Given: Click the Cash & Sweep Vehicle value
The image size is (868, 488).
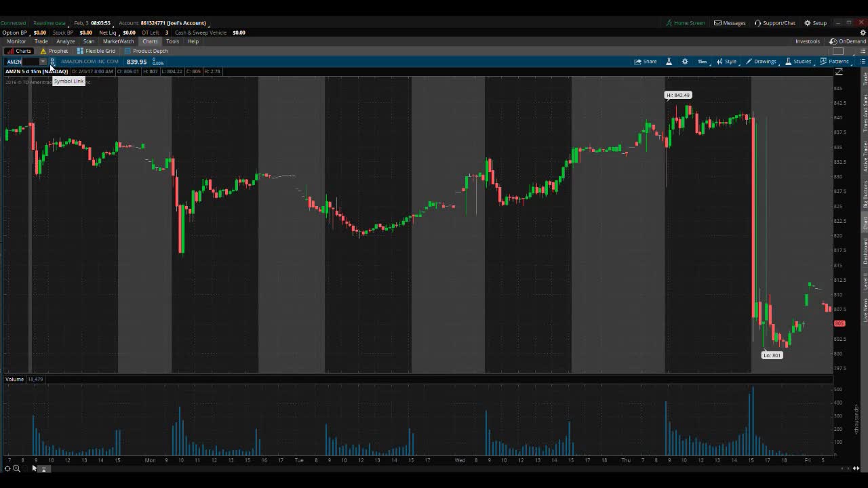Looking at the screenshot, I should click(x=239, y=33).
